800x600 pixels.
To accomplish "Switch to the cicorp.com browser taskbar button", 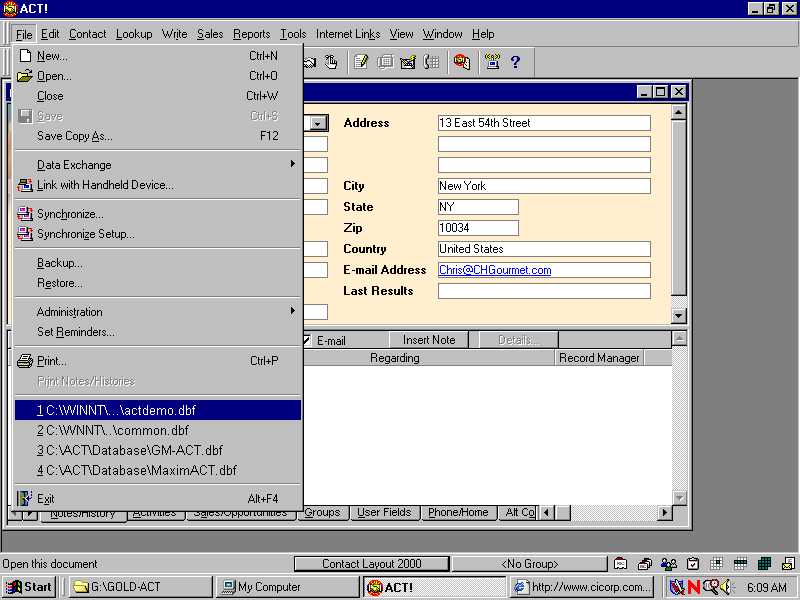I will point(583,587).
